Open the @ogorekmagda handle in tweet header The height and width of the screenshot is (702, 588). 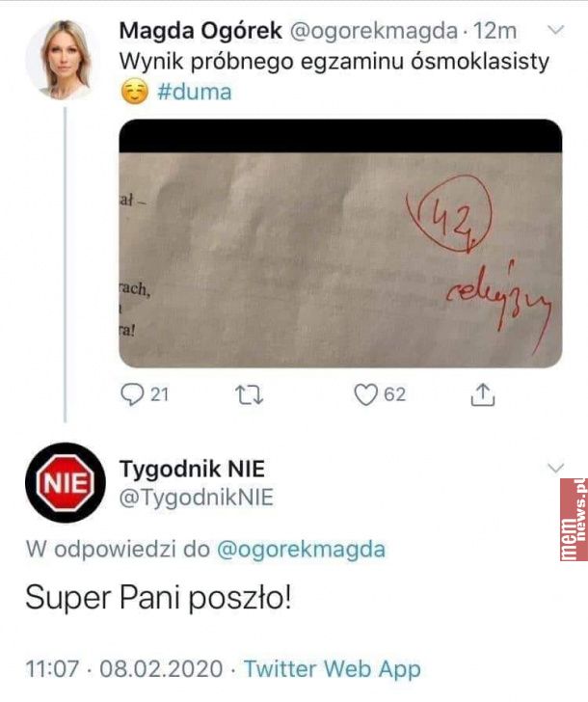point(374,31)
